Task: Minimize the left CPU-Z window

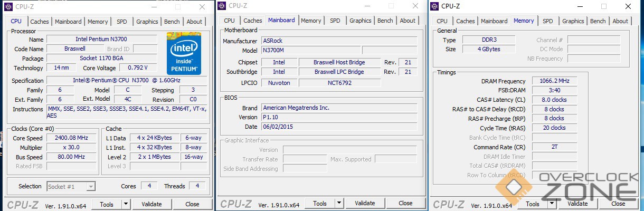Action: tap(155, 7)
